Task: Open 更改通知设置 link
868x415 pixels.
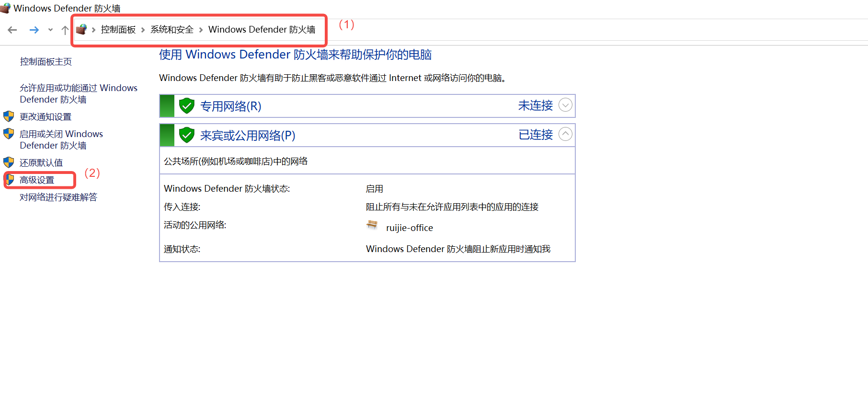Action: (46, 116)
